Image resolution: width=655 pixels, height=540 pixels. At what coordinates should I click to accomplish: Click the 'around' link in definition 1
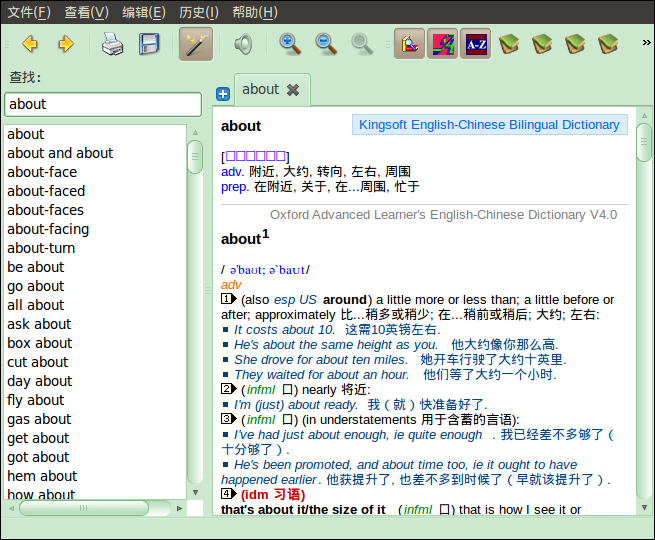pos(345,300)
